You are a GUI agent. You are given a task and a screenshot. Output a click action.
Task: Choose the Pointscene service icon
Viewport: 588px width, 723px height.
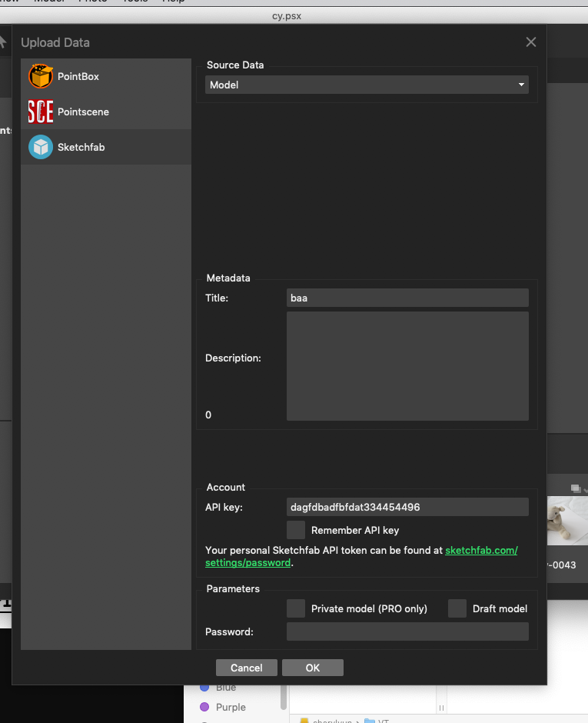(x=41, y=112)
